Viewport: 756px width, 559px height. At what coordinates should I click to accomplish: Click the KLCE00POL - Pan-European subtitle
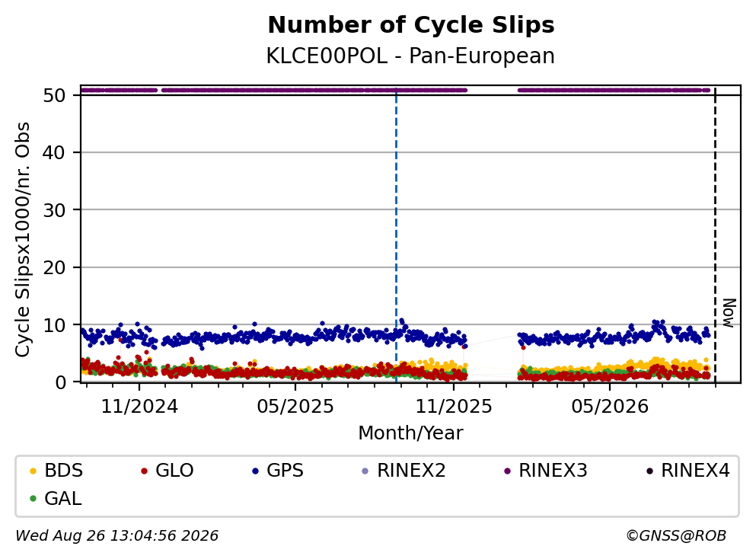[x=410, y=56]
